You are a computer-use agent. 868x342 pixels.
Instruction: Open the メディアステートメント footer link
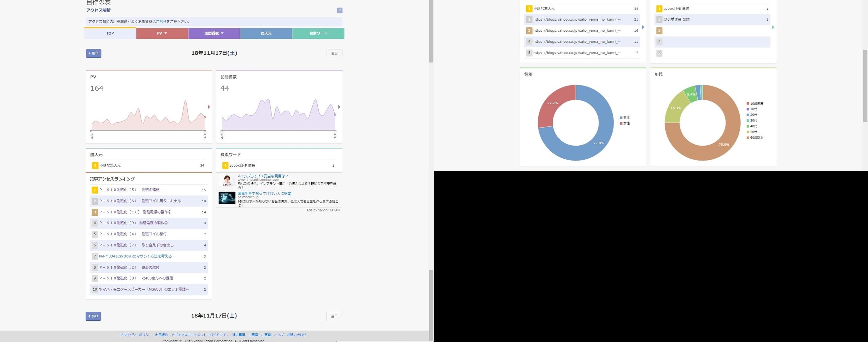[189, 335]
